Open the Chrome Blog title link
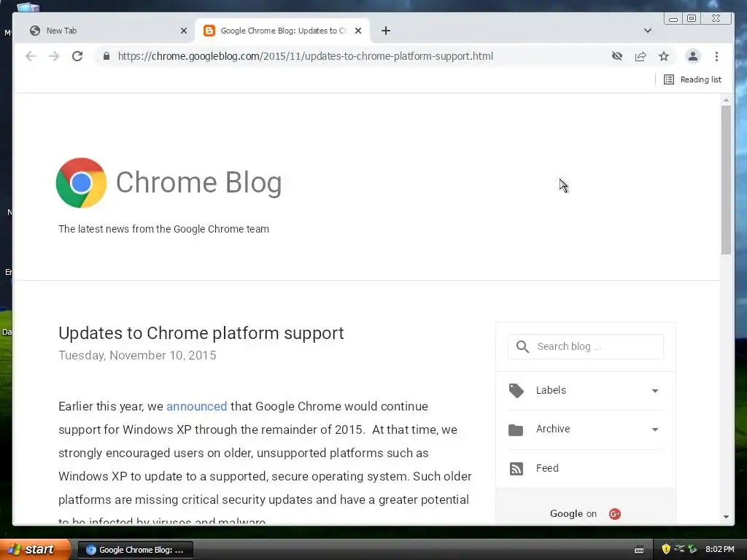747x560 pixels. pyautogui.click(x=198, y=182)
